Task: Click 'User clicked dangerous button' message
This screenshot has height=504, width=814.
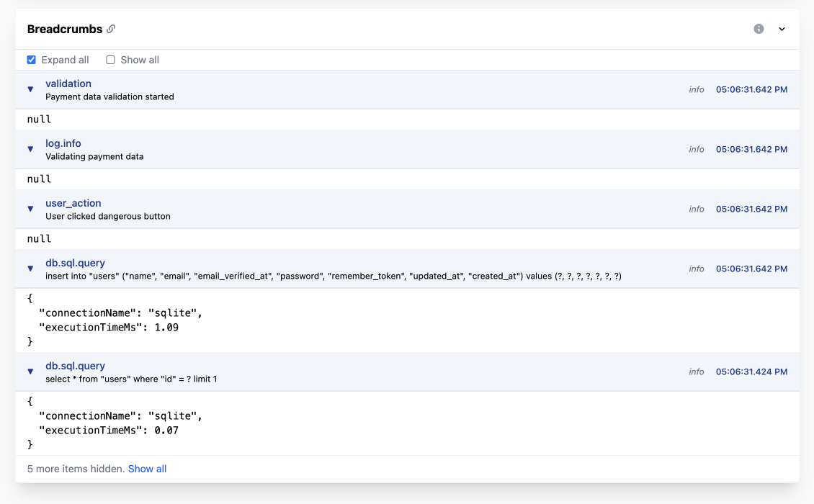Action: coord(108,217)
